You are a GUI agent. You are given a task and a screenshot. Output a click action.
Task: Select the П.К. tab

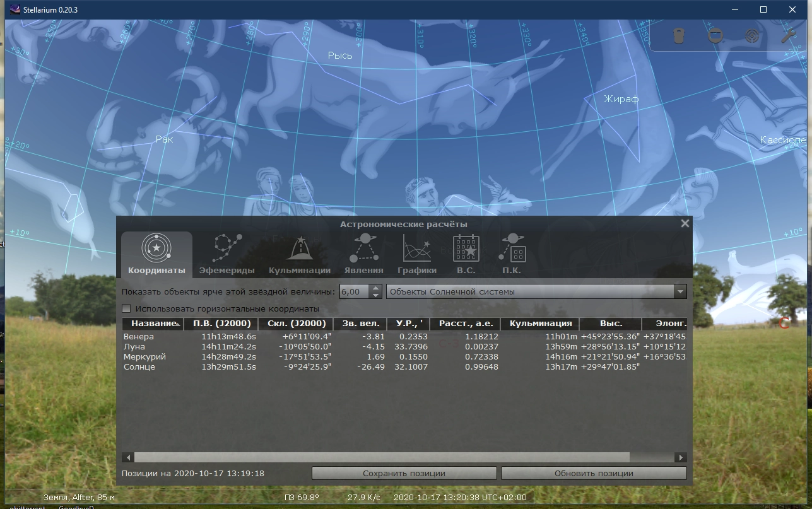coord(512,255)
